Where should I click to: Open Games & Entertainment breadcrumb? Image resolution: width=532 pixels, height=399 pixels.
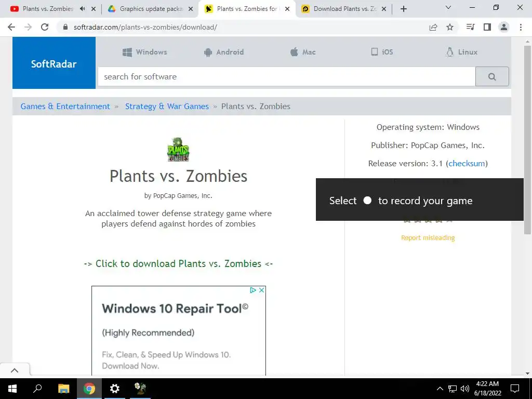click(65, 106)
